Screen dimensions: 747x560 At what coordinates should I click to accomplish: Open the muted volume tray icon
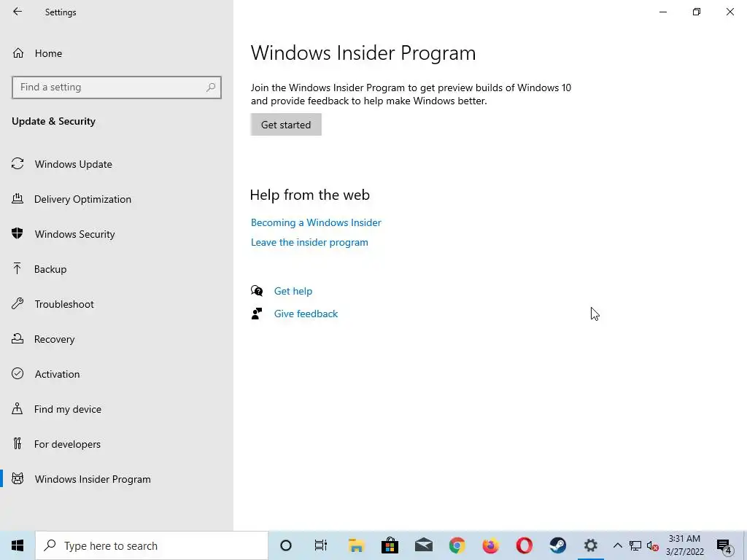652,546
